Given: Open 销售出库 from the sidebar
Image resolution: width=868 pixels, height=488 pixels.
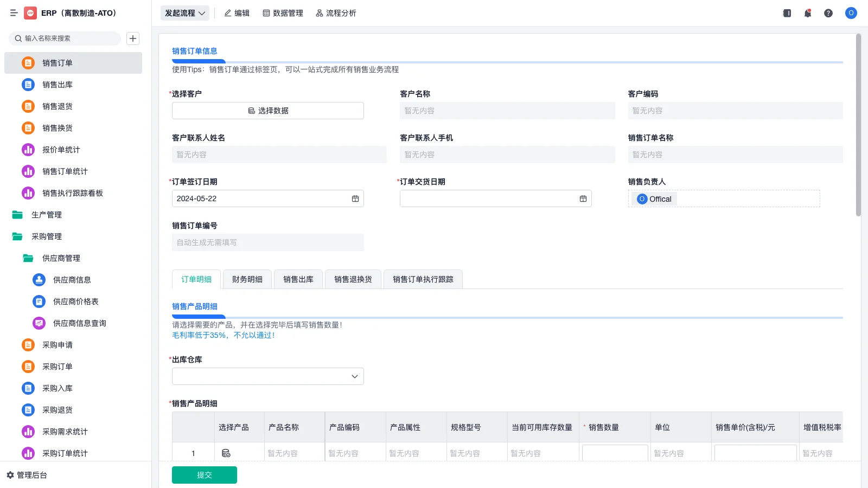Looking at the screenshot, I should coord(58,85).
